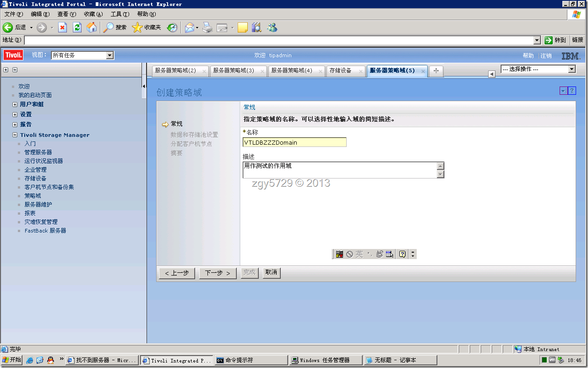
Task: Open 灾难恢复管理 in navigation tree
Action: point(41,222)
